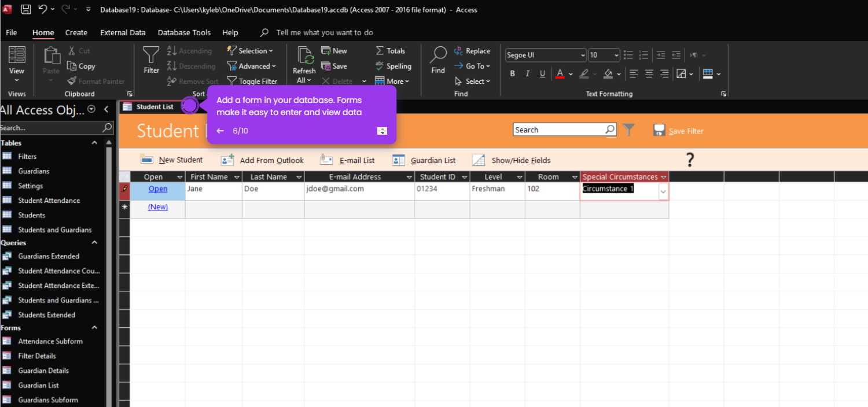
Task: Click the Filter funnel icon in ribbon
Action: tap(151, 61)
